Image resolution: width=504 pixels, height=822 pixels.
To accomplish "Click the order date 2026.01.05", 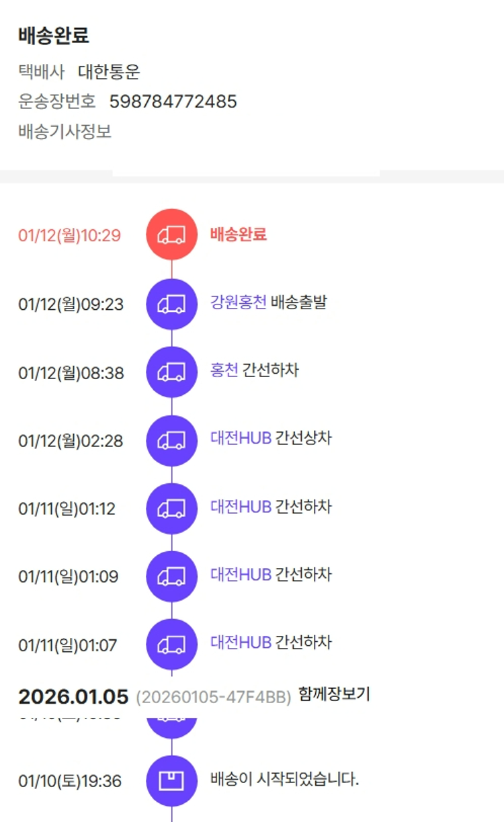I will [x=73, y=697].
